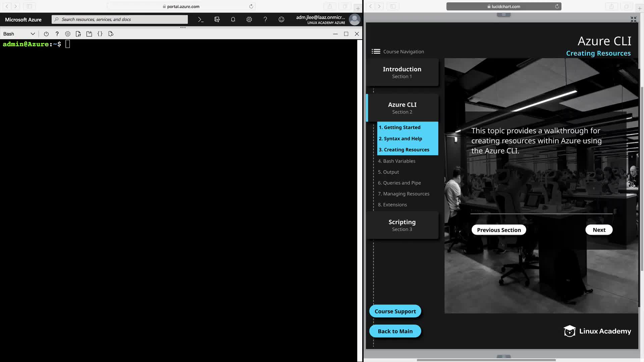Click the Course Support button

[395, 311]
